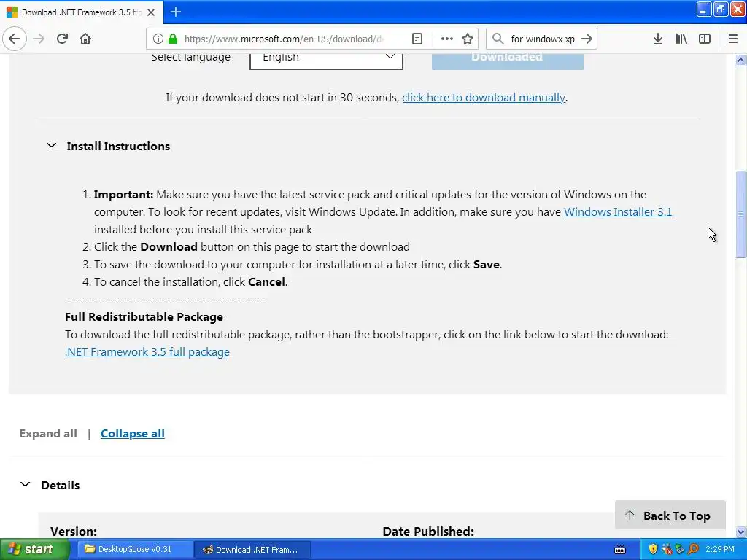Show site information icon in address bar
Viewport: 747px width, 560px height.
pos(158,39)
